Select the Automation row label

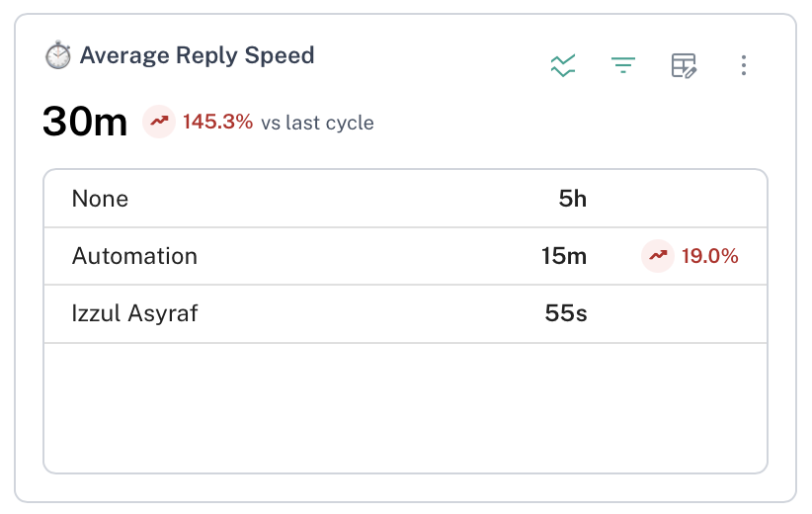134,256
